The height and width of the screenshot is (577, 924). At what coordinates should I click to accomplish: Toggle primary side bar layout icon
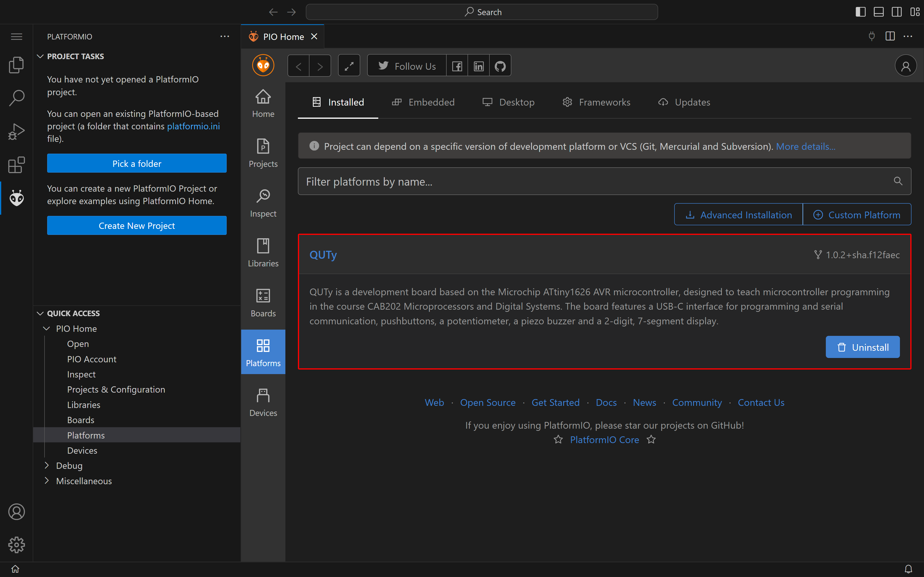click(x=860, y=12)
